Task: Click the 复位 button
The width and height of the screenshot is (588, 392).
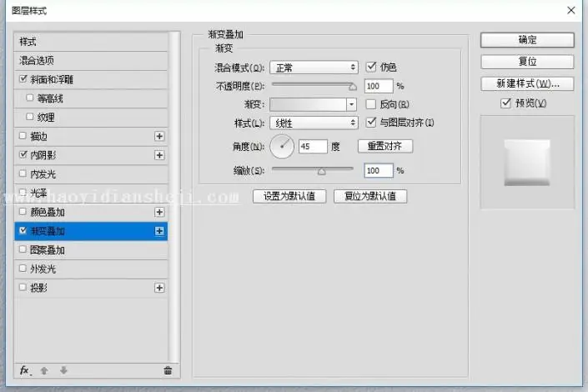Action: (x=527, y=62)
